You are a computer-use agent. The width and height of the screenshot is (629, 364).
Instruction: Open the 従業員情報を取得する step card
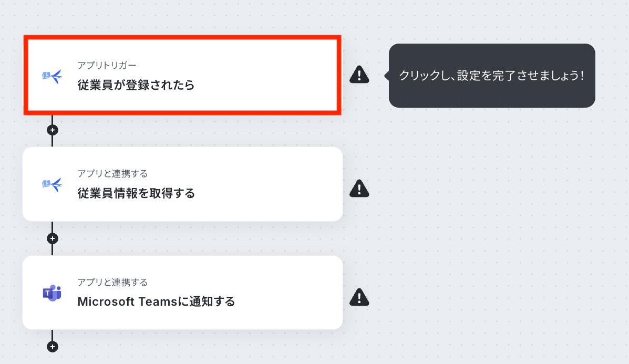coord(182,184)
